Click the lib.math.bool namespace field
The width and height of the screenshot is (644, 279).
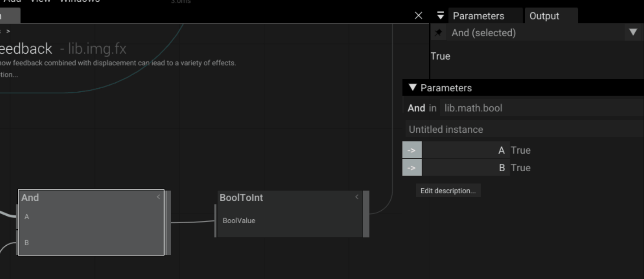(542, 108)
